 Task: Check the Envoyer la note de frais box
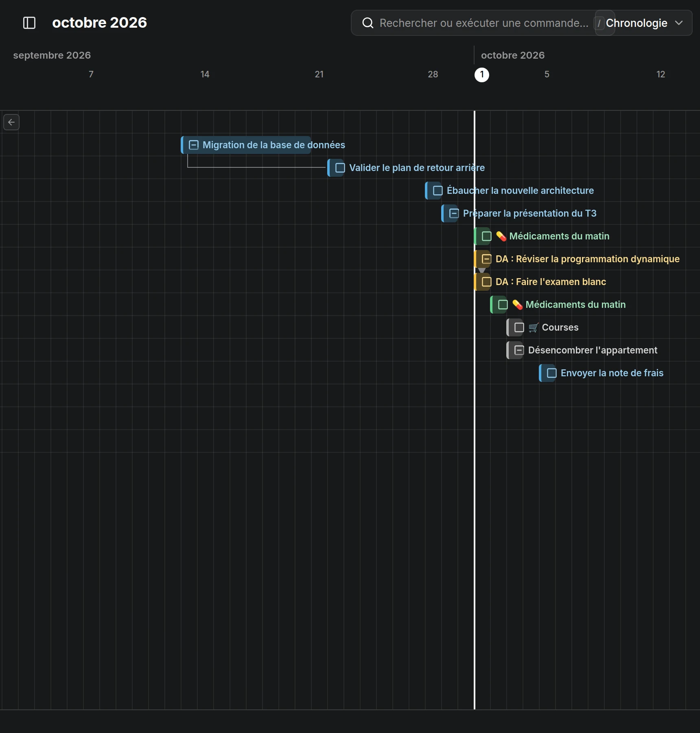click(552, 373)
